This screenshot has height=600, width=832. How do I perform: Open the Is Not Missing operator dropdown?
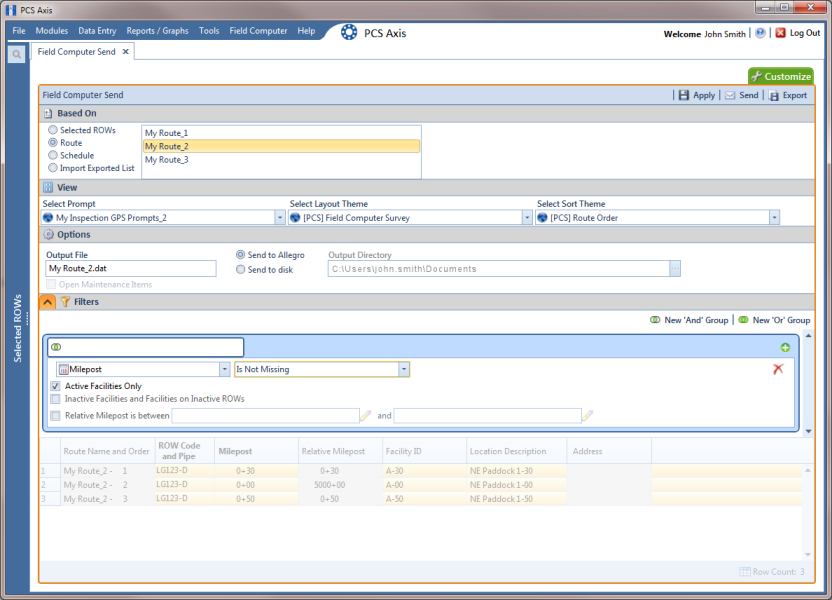(404, 369)
